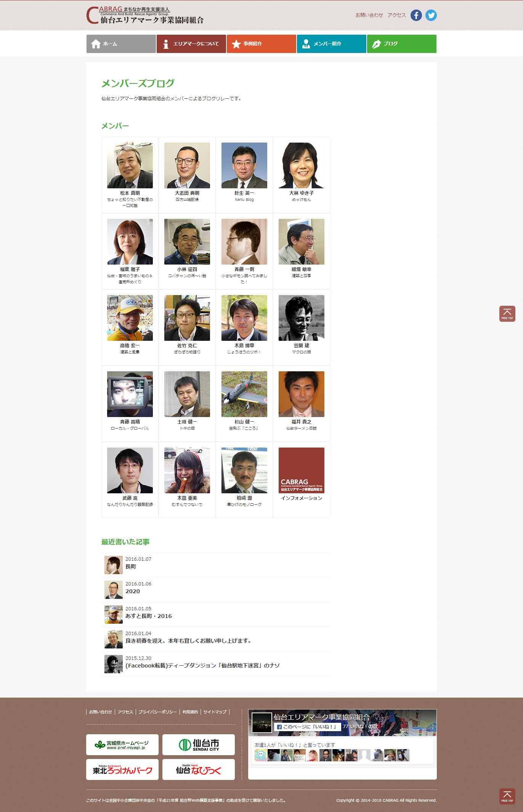The width and height of the screenshot is (523, 812).
Task: Click the 宮城県ホームページ banner
Action: point(122,745)
